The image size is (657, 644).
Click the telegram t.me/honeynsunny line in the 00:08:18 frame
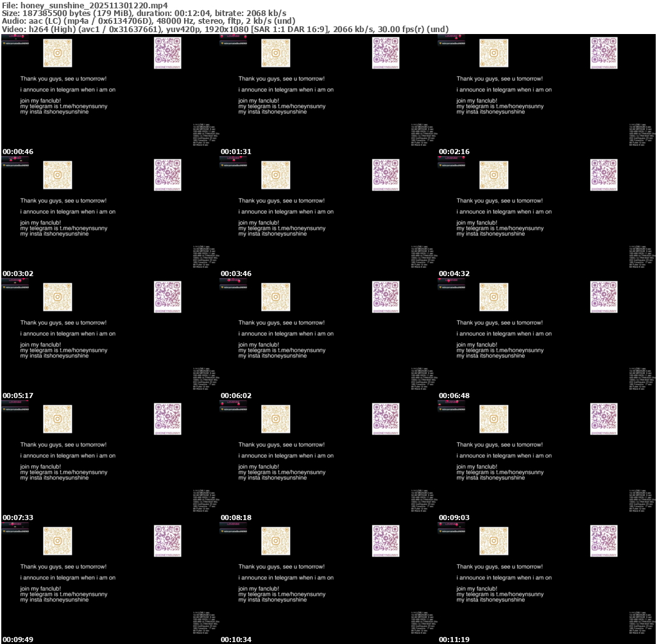point(282,472)
